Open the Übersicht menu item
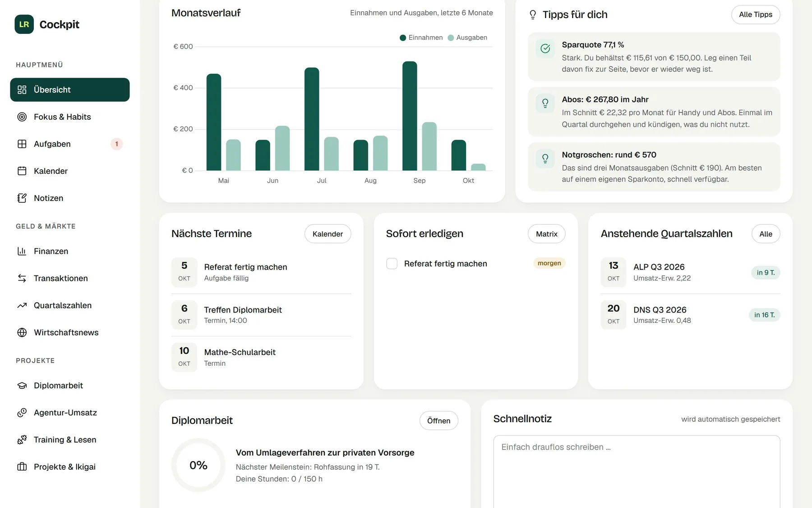This screenshot has width=812, height=508. pyautogui.click(x=70, y=90)
